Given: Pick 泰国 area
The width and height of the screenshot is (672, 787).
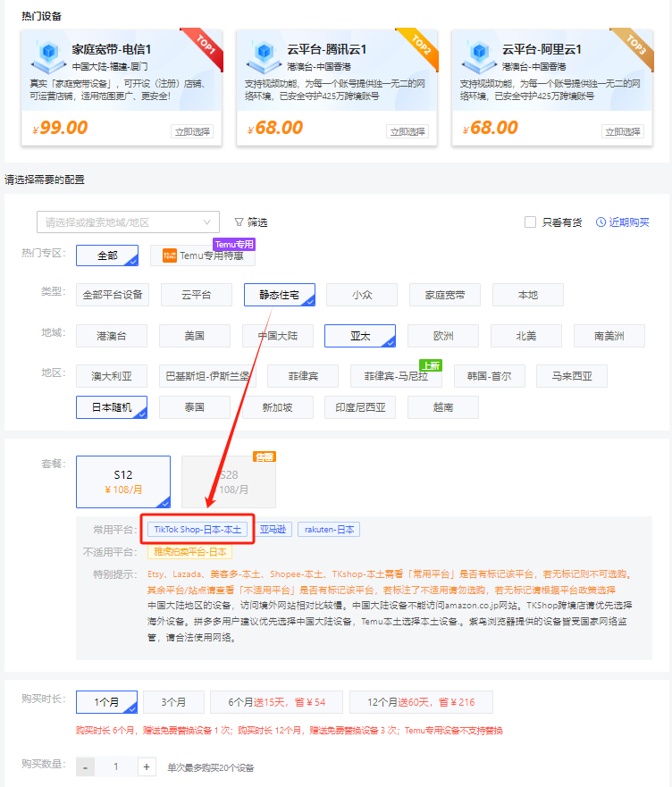Looking at the screenshot, I should click(195, 407).
